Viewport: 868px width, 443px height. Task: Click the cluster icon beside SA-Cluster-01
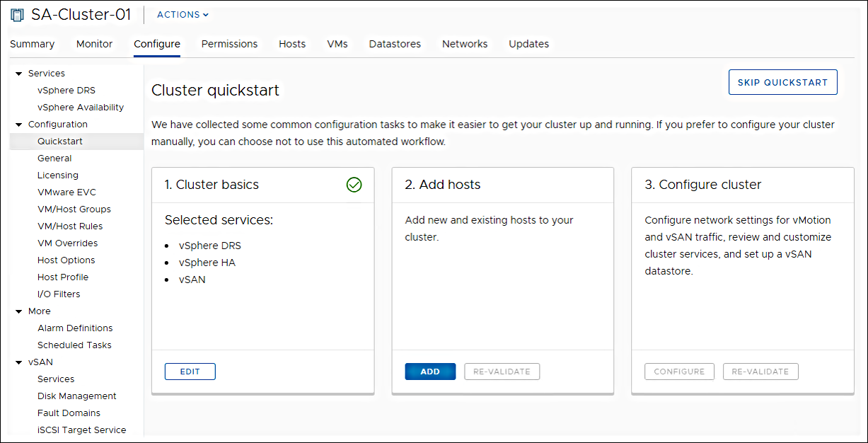click(x=17, y=15)
